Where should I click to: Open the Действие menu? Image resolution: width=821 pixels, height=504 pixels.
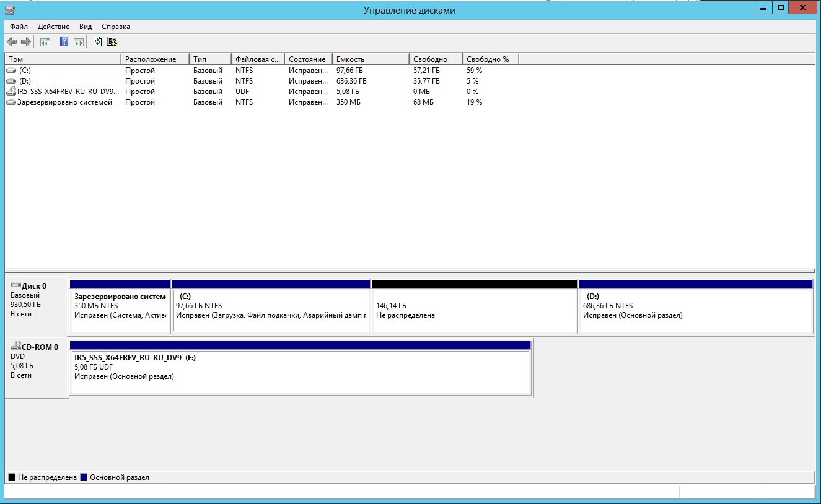53,27
